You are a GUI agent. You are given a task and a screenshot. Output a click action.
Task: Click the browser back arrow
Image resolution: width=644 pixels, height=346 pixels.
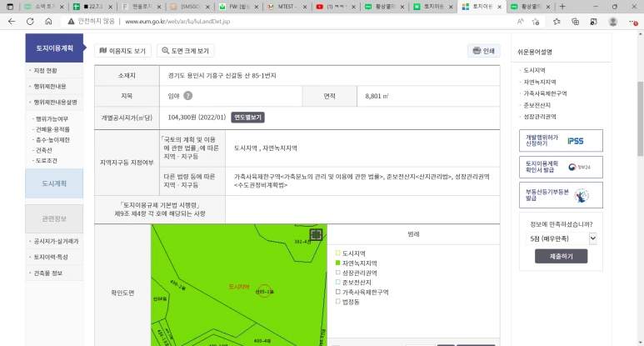tap(12, 22)
